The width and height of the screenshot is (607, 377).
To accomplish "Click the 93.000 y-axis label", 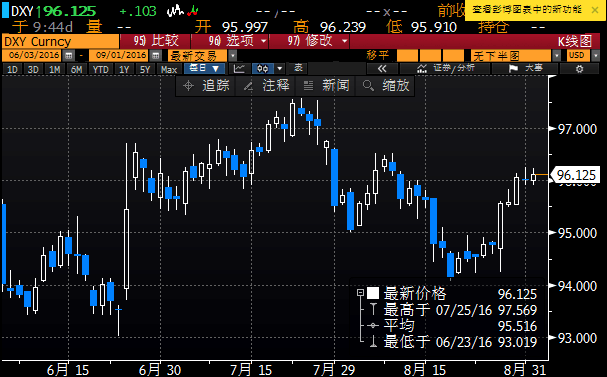I will [577, 338].
